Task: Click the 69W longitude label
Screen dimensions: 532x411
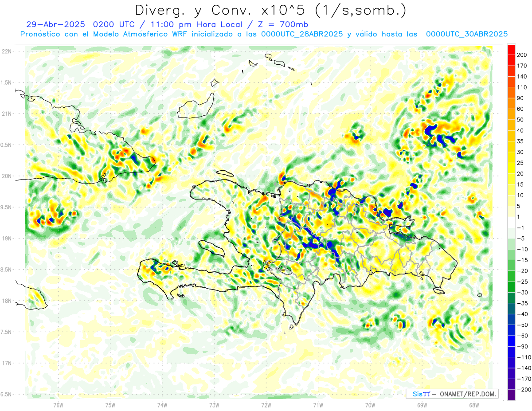Action: [x=422, y=404]
